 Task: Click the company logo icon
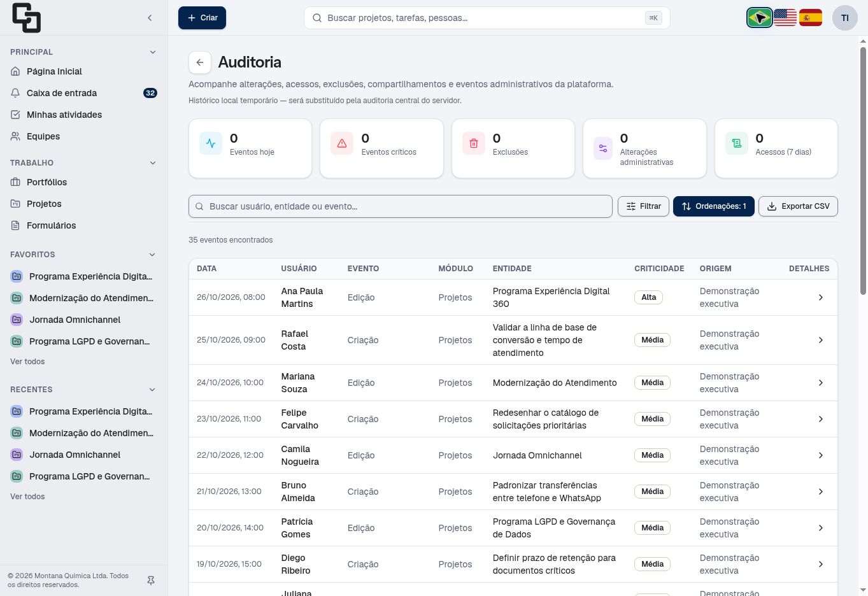point(26,18)
